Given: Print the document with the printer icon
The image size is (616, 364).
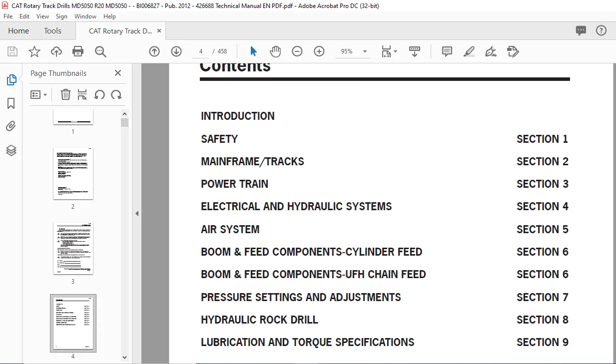Looking at the screenshot, I should pyautogui.click(x=78, y=51).
